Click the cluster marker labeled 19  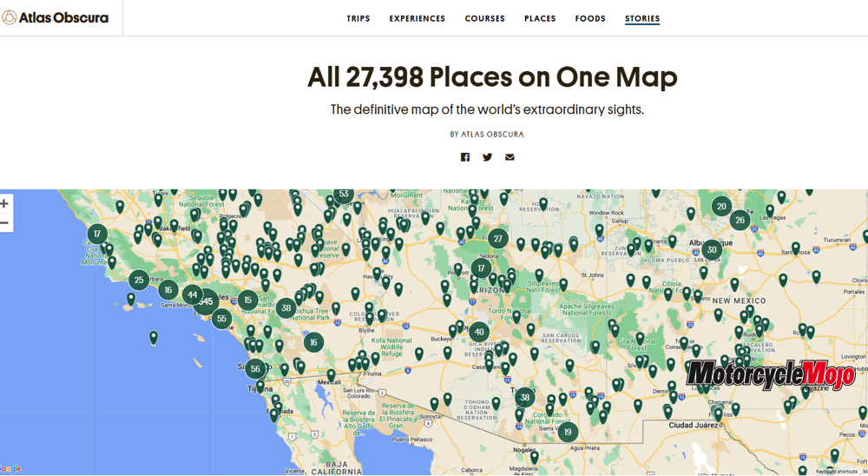point(568,432)
